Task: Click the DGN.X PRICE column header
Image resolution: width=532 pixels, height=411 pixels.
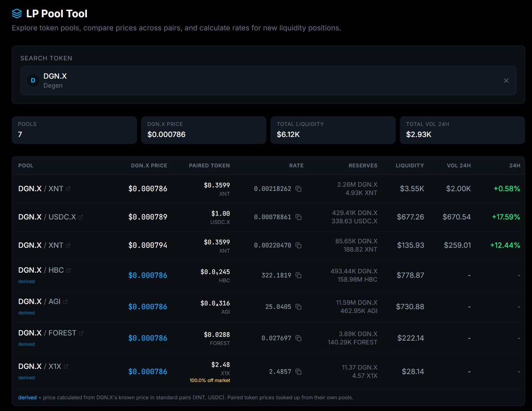Action: [x=149, y=165]
